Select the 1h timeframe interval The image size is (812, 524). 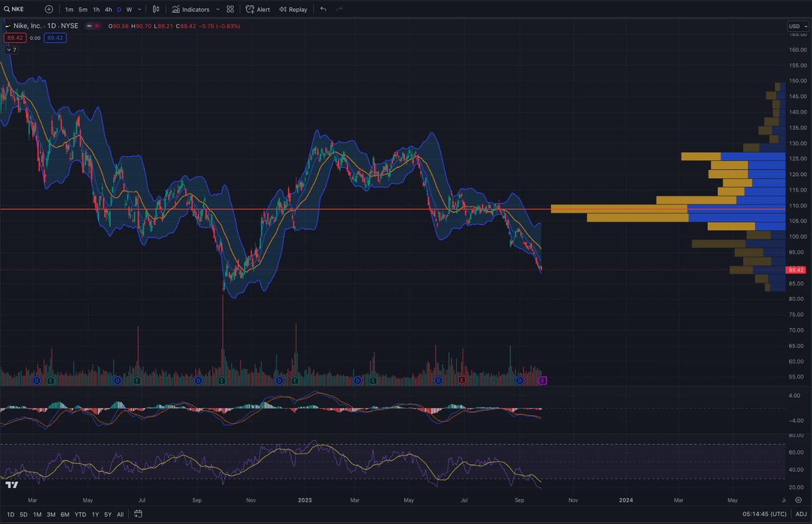[x=96, y=9]
